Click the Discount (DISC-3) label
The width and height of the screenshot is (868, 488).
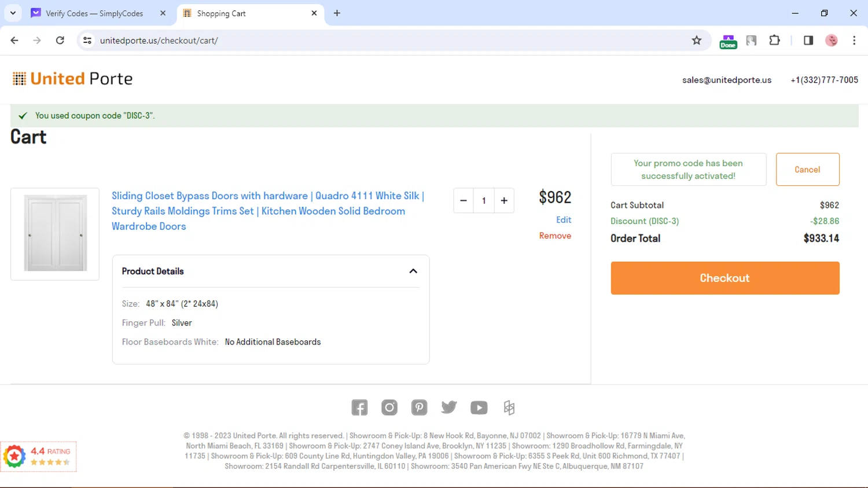click(x=645, y=221)
